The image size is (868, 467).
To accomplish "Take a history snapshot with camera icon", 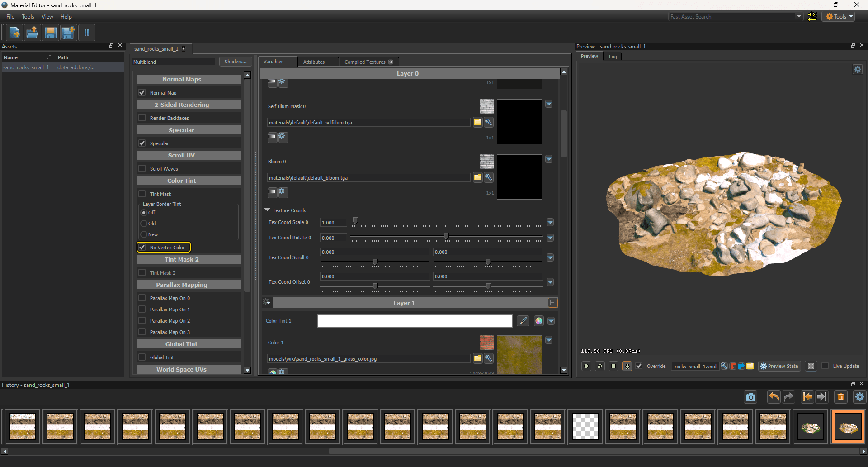I will pyautogui.click(x=750, y=397).
